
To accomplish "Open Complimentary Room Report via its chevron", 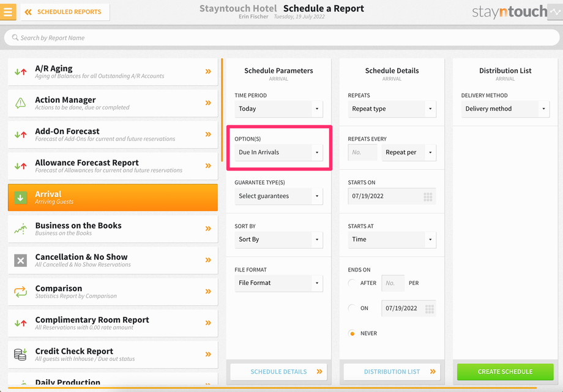I will click(208, 323).
